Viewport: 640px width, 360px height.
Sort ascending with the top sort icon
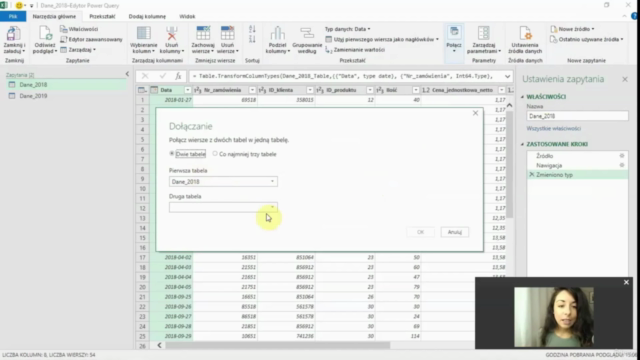[x=252, y=29]
